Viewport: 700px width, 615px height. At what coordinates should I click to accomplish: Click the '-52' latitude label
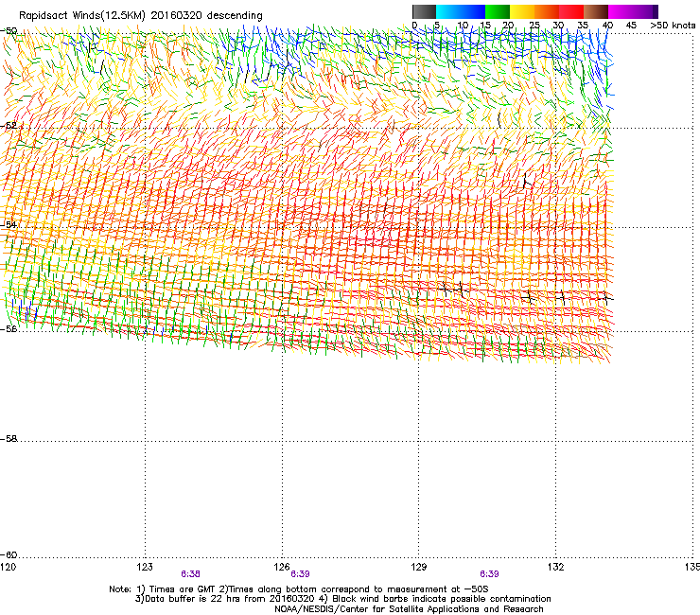click(x=9, y=126)
